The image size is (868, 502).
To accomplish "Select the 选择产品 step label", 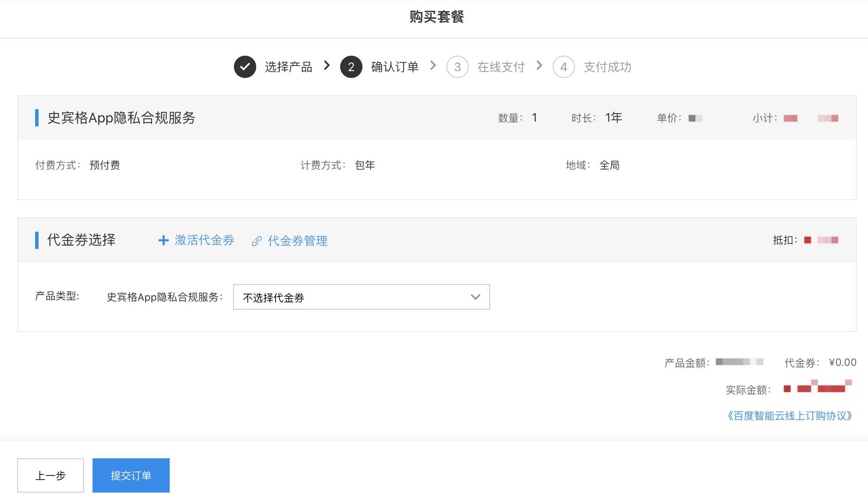I will click(x=289, y=67).
